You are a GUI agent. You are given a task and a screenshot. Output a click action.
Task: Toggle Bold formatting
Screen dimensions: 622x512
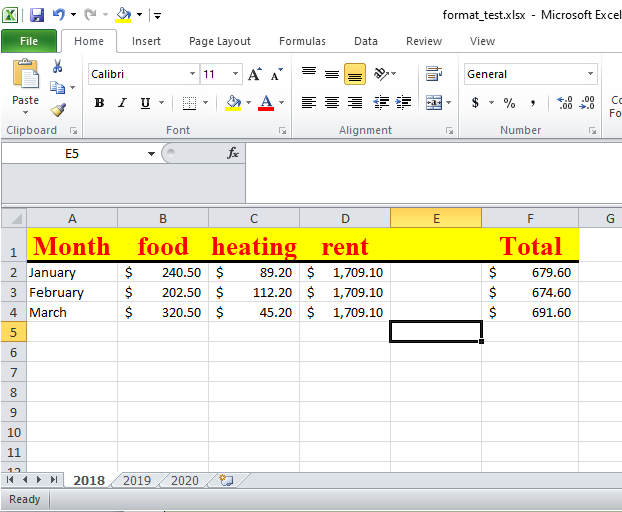[x=99, y=103]
